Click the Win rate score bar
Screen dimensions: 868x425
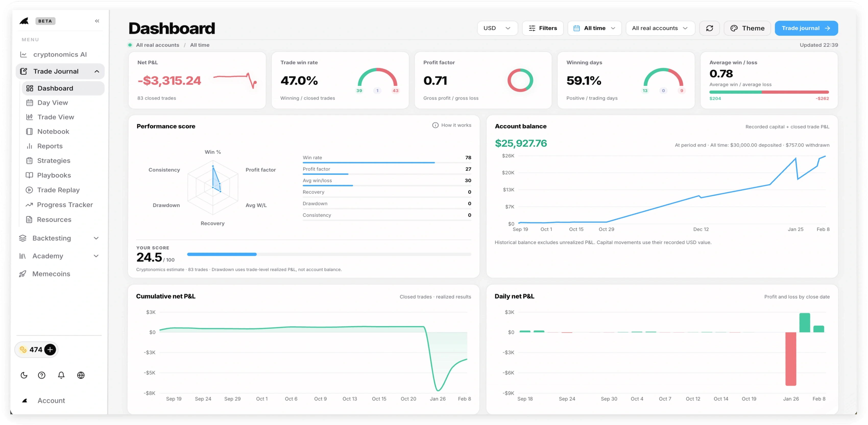click(x=387, y=163)
